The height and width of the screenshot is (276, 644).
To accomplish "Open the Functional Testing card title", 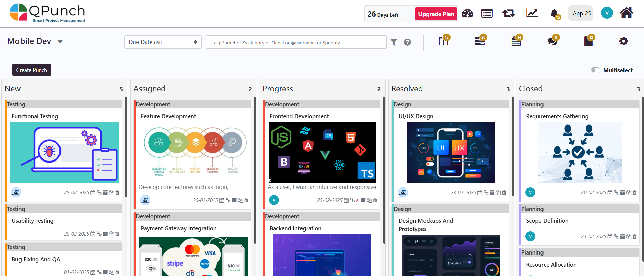I will pos(35,116).
